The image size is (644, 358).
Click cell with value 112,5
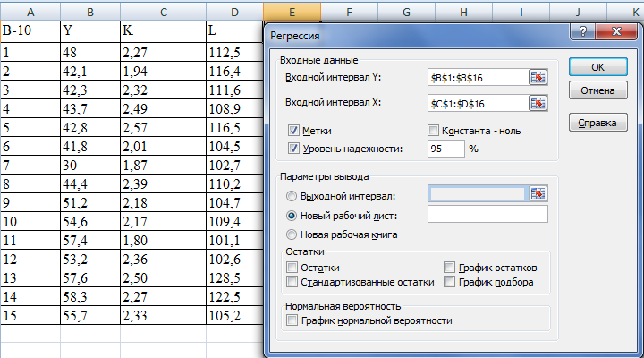234,52
